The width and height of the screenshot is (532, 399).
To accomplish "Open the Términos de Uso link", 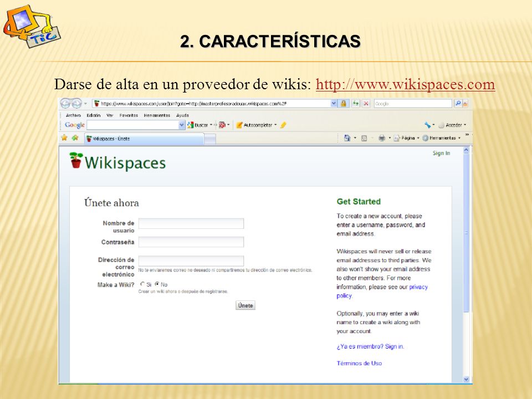I will tap(359, 363).
